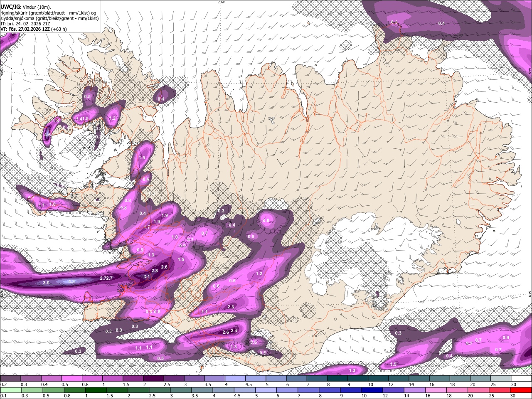
Task: Click the bold 'UWC/IG' title text
Action: pyautogui.click(x=11, y=6)
